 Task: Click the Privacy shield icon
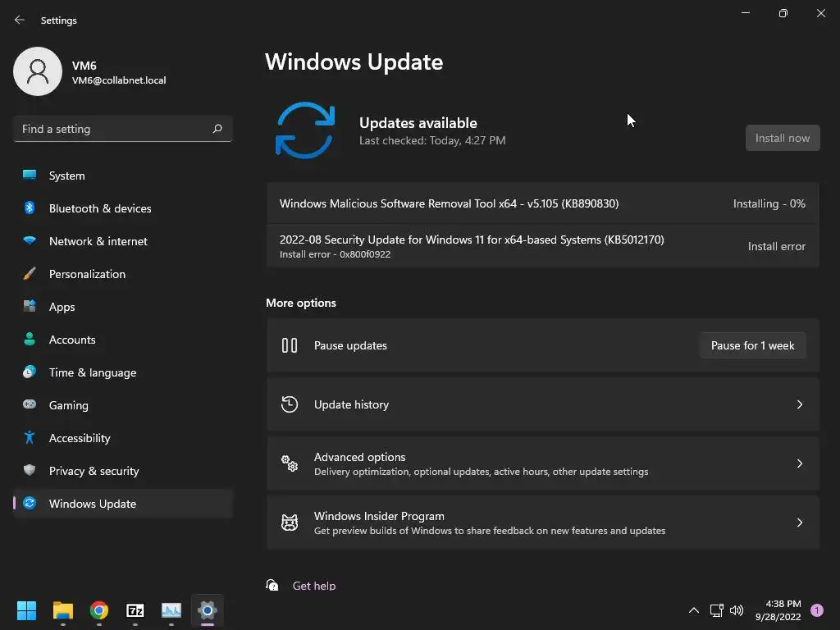pos(30,470)
